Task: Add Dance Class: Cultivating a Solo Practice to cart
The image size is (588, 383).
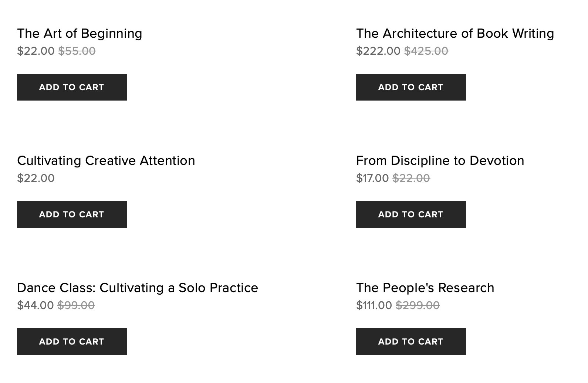Action: 72,342
